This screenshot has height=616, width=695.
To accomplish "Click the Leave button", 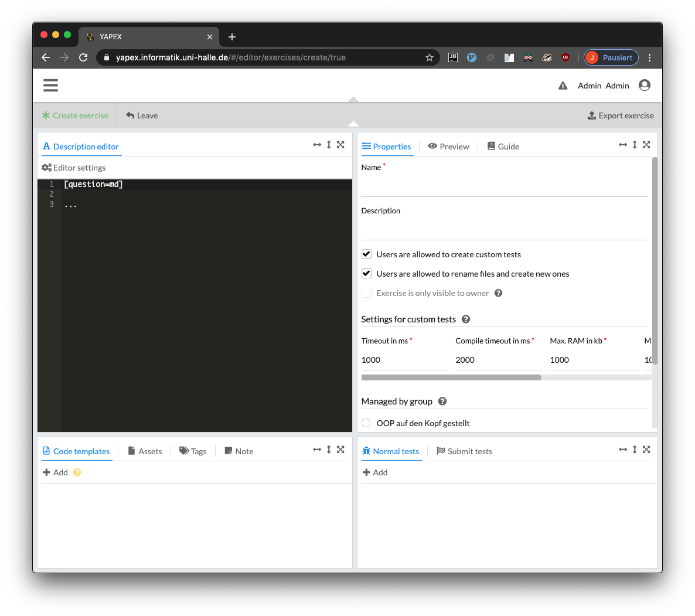I will (142, 115).
